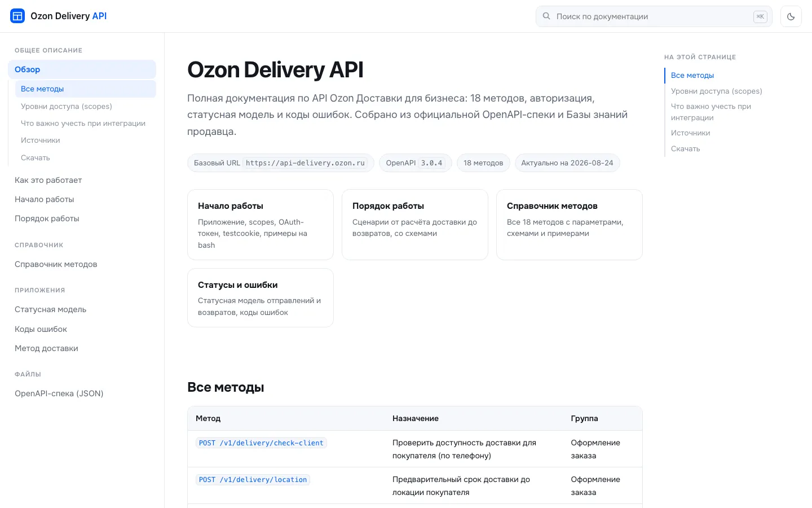Open the Статусная модель page
The image size is (812, 508).
point(51,309)
